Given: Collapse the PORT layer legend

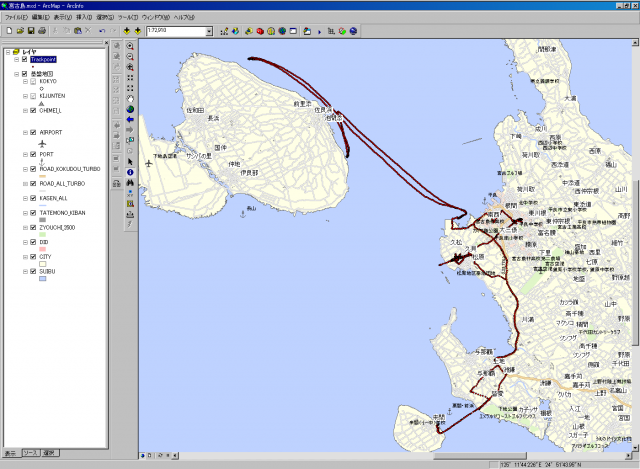Looking at the screenshot, I should [24, 154].
